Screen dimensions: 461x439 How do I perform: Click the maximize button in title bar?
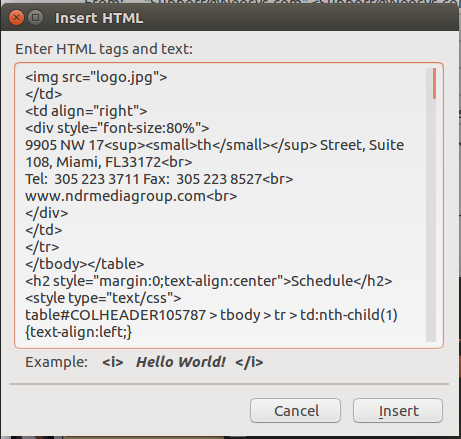click(35, 17)
